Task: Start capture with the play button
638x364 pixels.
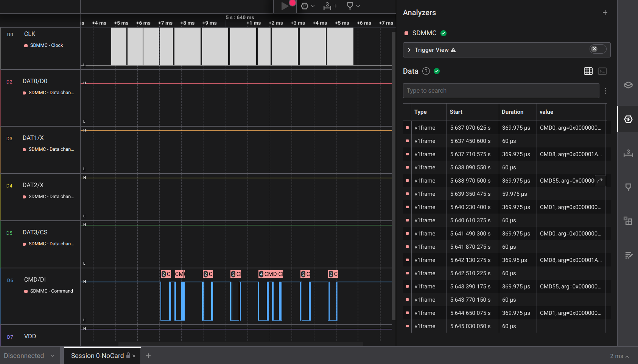Action: (285, 6)
